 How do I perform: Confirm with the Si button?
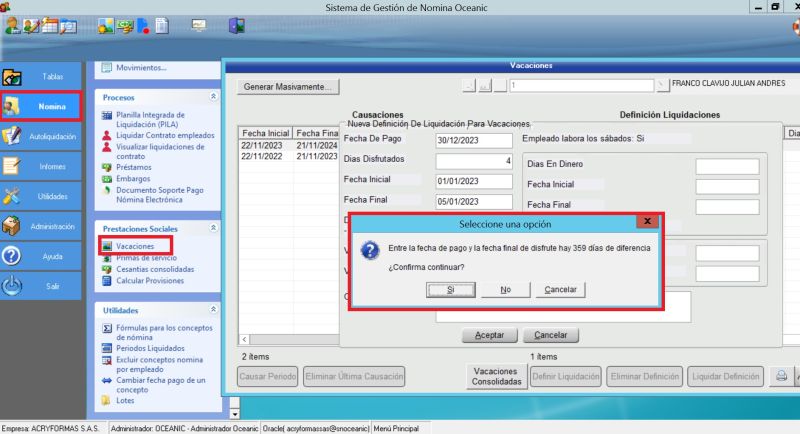point(450,290)
